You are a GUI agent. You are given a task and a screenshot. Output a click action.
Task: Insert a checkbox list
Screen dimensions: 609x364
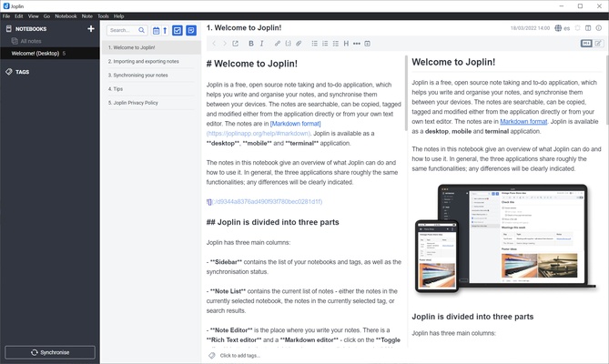pos(336,44)
